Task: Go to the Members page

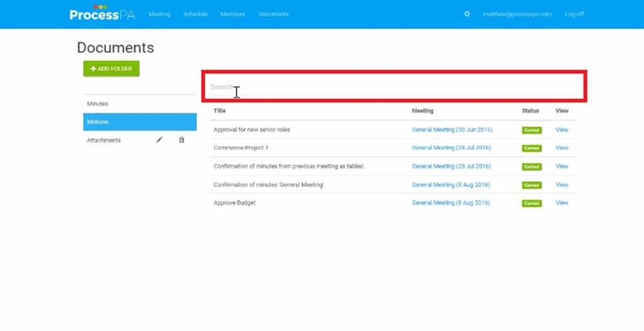Action: coord(233,14)
